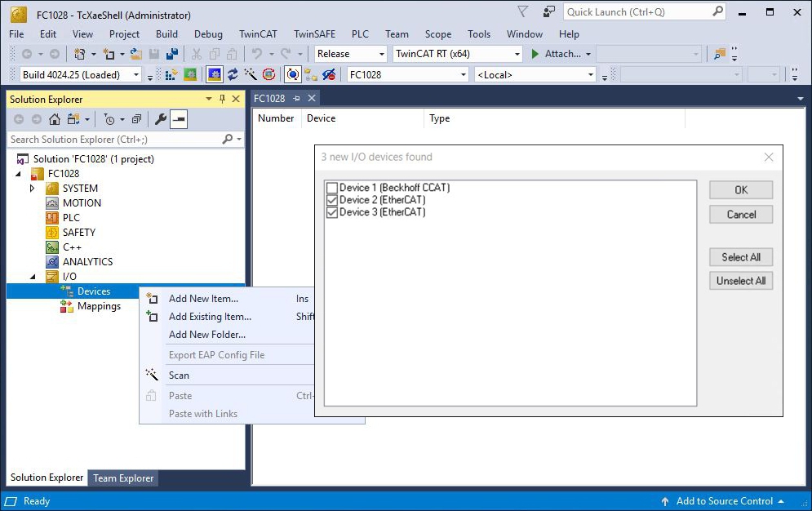Expand the SYSTEM tree node

pyautogui.click(x=32, y=189)
